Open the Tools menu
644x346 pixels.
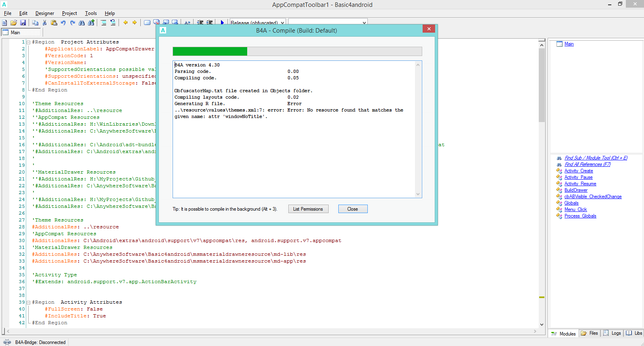click(x=91, y=13)
